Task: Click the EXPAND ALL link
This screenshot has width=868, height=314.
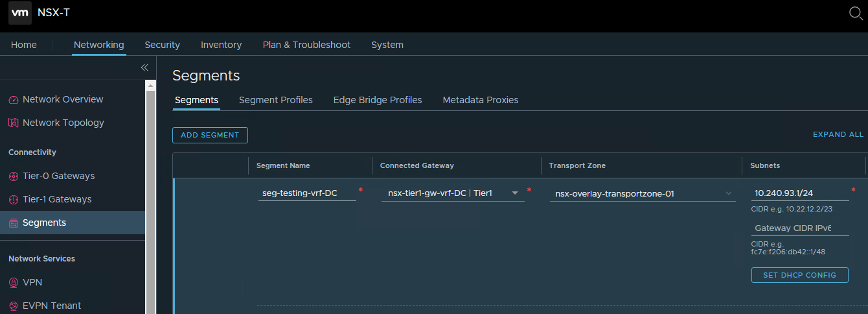Action: pos(838,135)
